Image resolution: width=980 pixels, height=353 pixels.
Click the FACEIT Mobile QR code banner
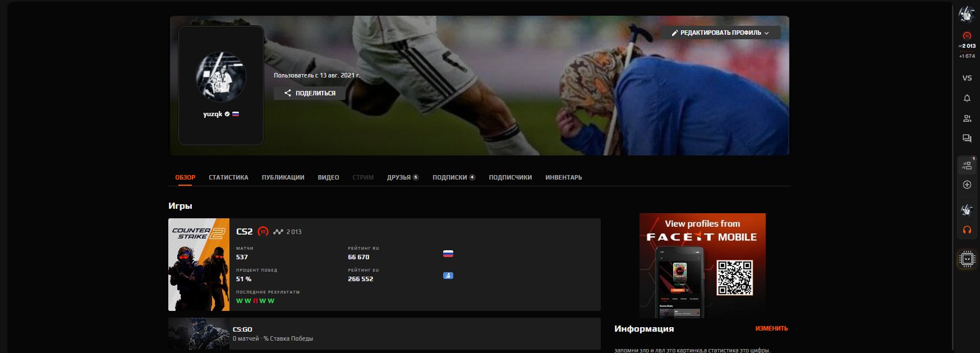coord(702,265)
